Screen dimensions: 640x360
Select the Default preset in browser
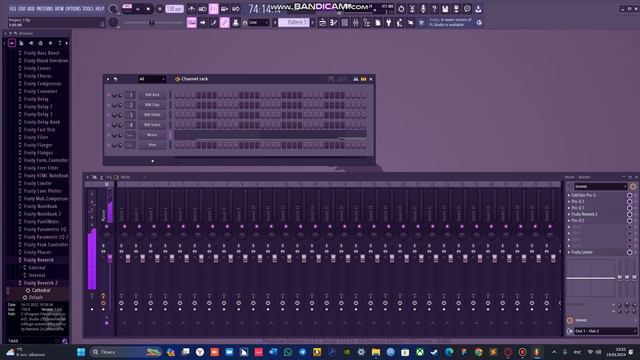pyautogui.click(x=36, y=298)
